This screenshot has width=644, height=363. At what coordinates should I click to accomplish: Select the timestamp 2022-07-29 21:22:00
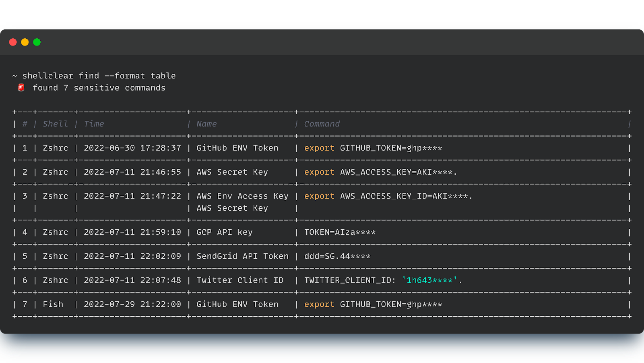[132, 304]
